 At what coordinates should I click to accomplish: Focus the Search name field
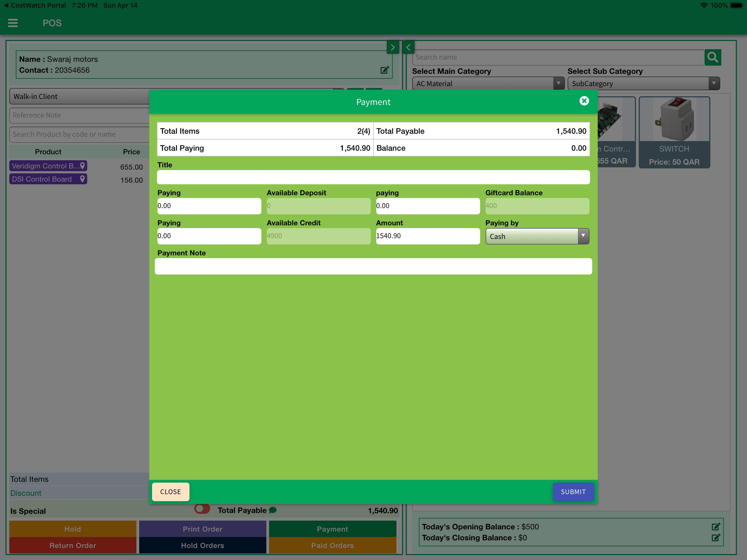558,57
